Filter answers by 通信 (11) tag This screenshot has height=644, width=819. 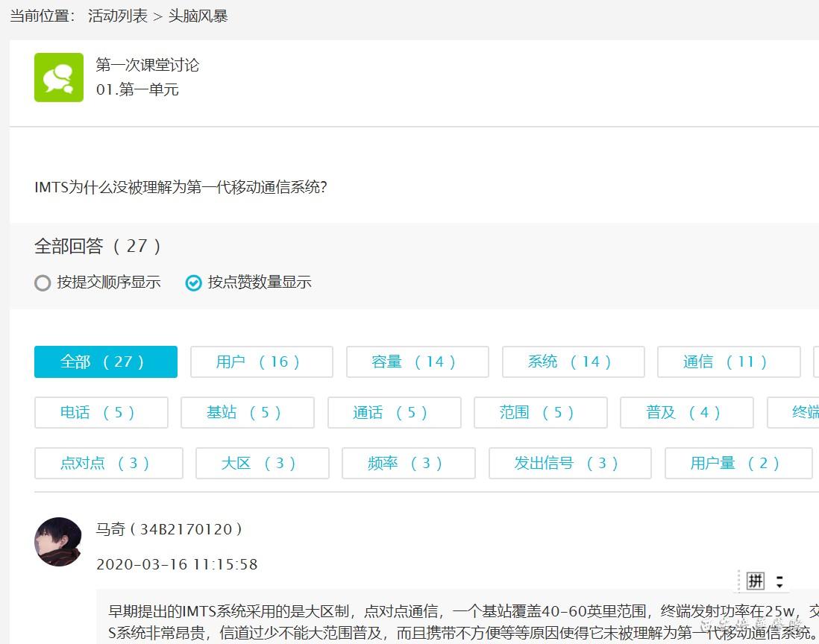pos(728,362)
